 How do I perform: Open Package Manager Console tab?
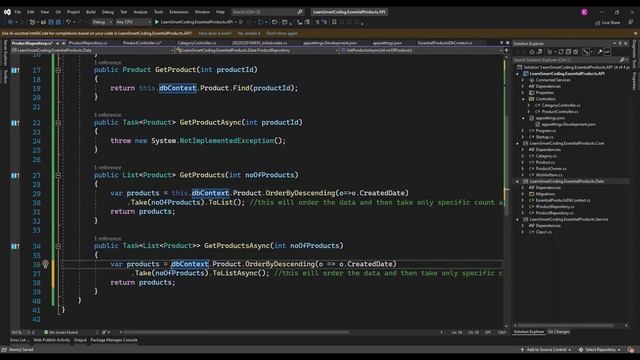114,340
